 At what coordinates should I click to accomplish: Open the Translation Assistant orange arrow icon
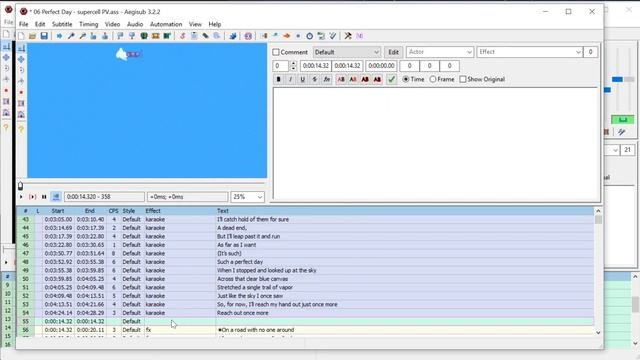point(287,36)
